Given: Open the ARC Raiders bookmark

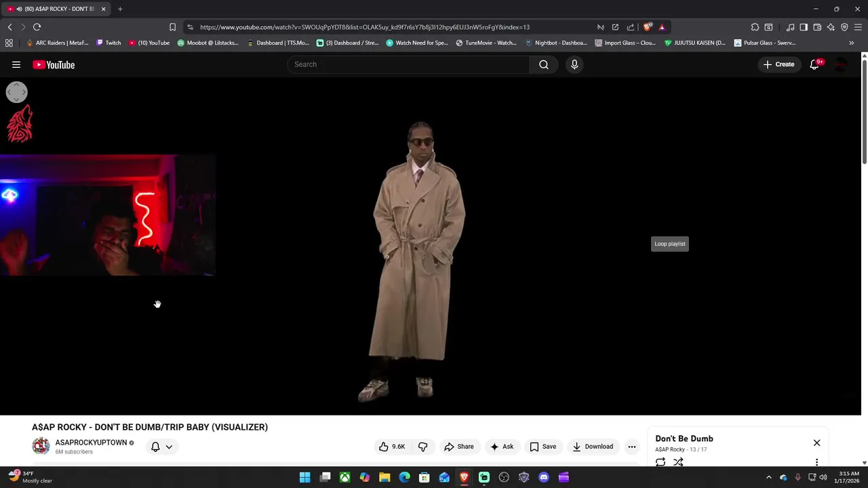Looking at the screenshot, I should click(x=57, y=43).
